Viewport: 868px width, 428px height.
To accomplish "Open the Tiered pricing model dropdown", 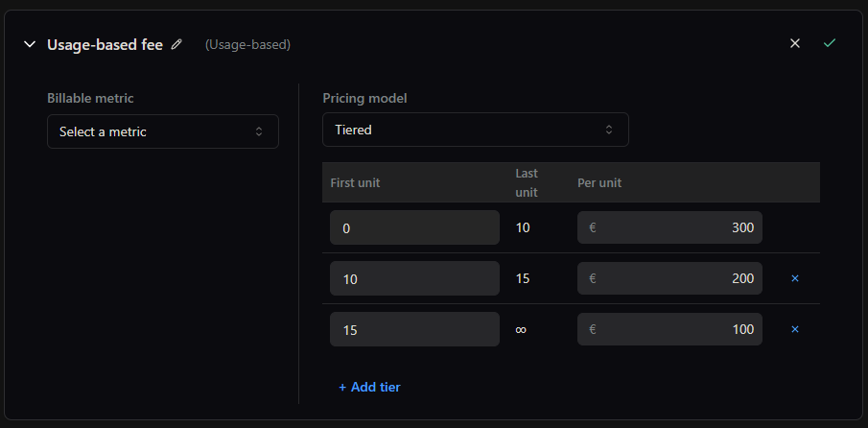I will click(x=476, y=130).
